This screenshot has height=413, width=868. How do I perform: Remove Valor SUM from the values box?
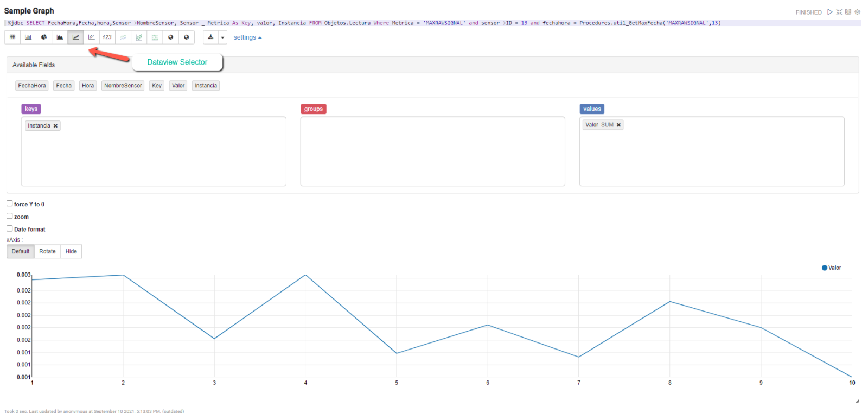coord(618,125)
